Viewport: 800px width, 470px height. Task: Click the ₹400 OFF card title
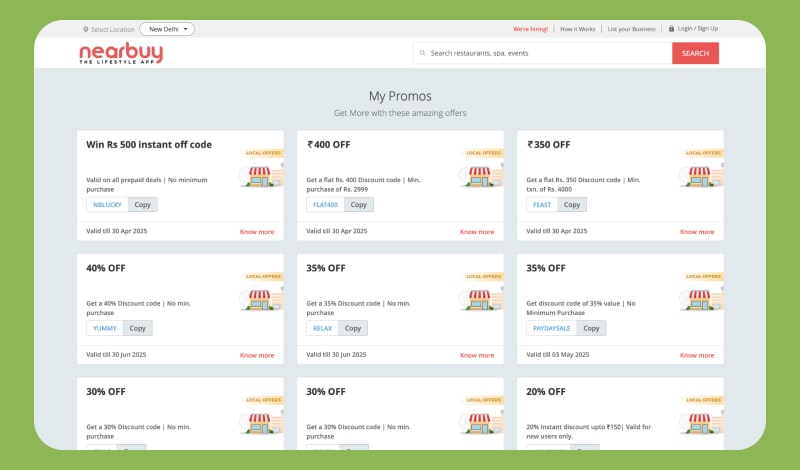(x=329, y=144)
